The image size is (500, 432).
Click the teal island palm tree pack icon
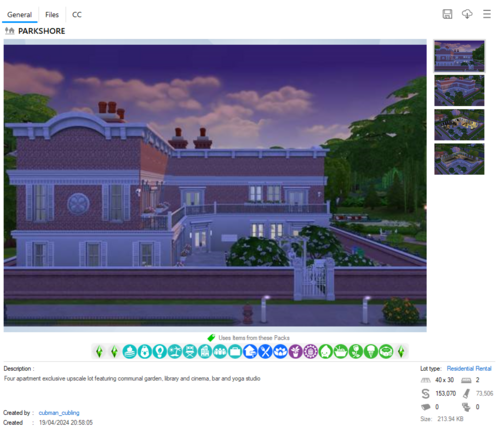click(x=175, y=351)
